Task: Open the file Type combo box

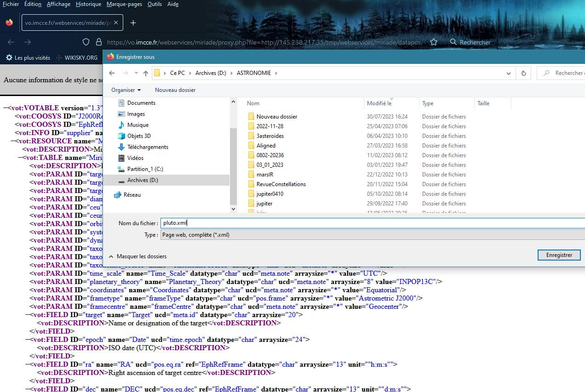Action: tap(372, 235)
